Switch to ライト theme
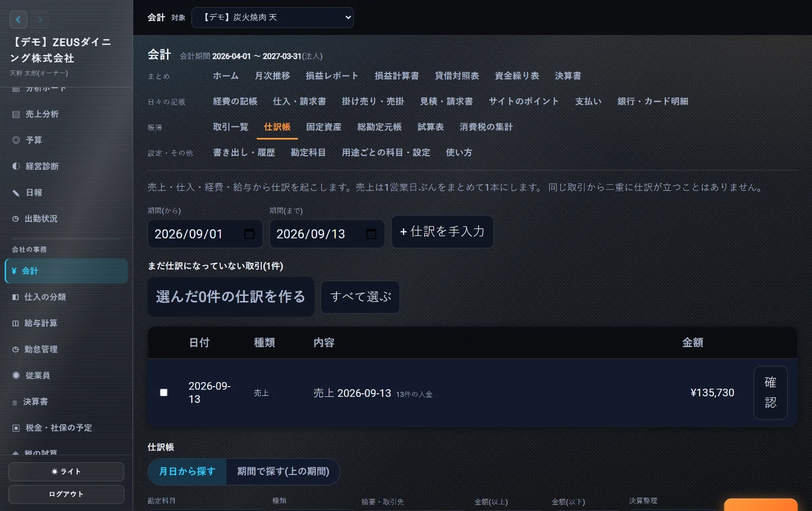The height and width of the screenshot is (511, 812). [66, 471]
